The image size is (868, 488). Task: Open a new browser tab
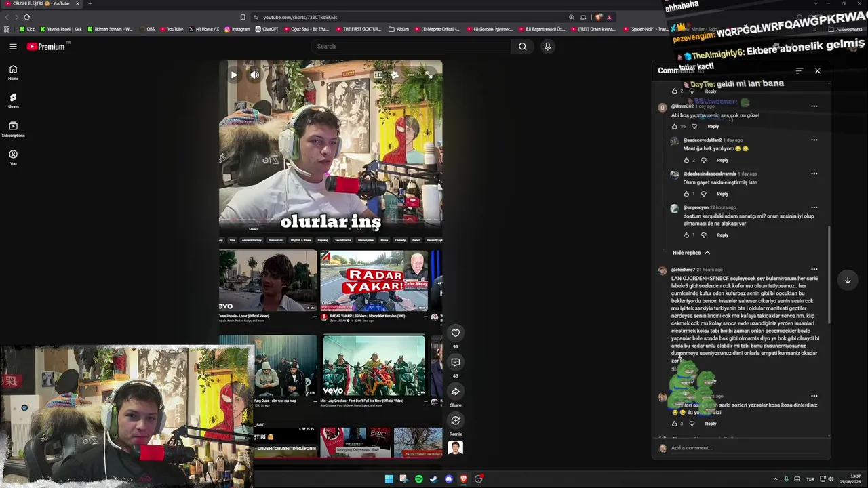tap(90, 3)
